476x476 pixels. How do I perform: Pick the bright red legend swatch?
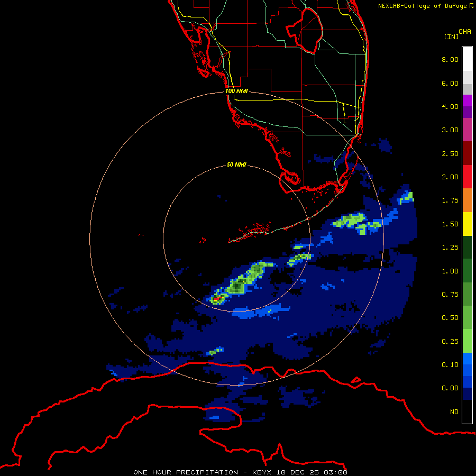pyautogui.click(x=467, y=177)
